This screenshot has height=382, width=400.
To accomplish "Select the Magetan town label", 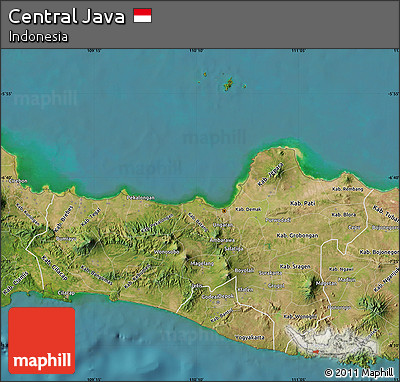I will click(326, 283).
